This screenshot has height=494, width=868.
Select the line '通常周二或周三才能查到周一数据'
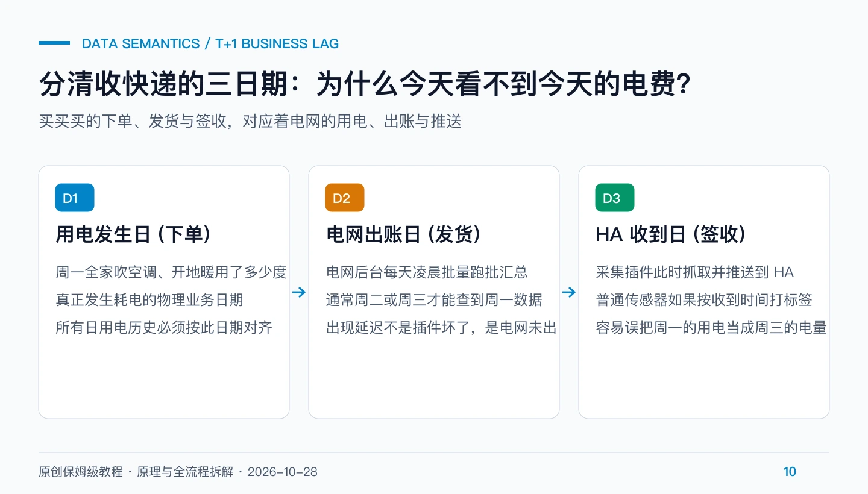coord(434,300)
